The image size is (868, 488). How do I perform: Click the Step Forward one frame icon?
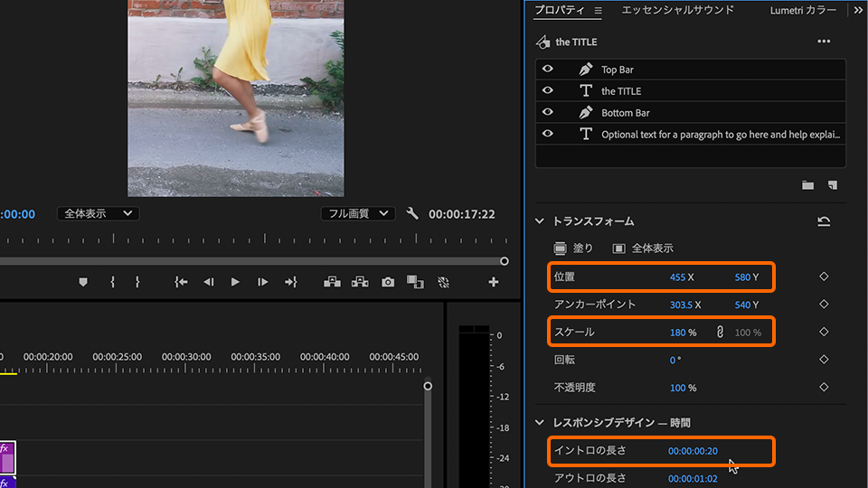[263, 282]
